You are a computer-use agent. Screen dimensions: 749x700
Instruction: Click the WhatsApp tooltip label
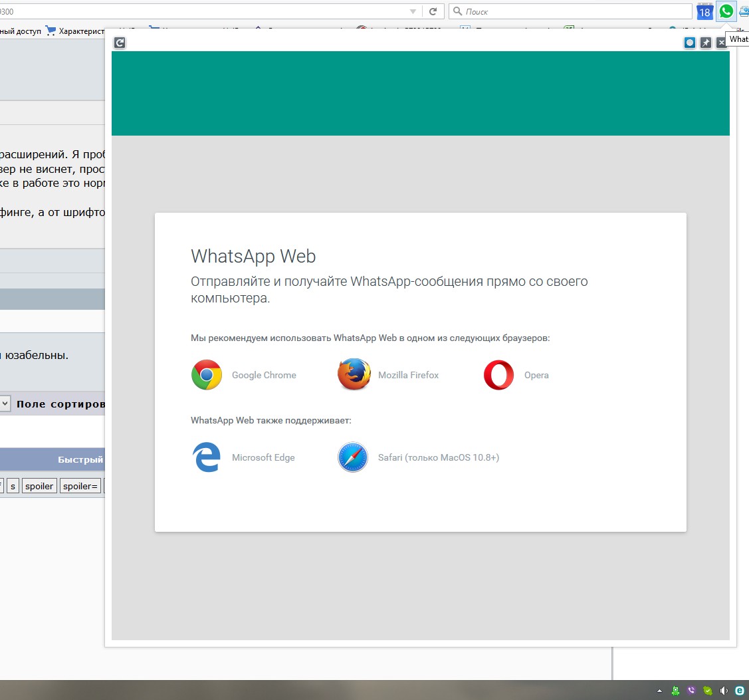tap(738, 39)
